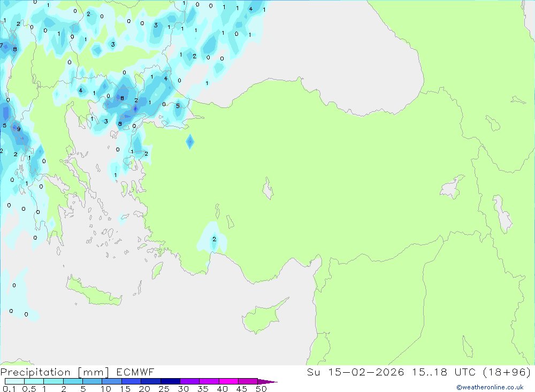
Task: Click the value '2' over southwest Turkey
Action: pos(215,239)
